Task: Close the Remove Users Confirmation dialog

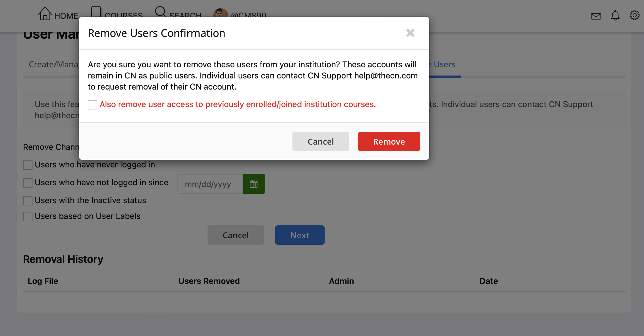Action: click(410, 33)
